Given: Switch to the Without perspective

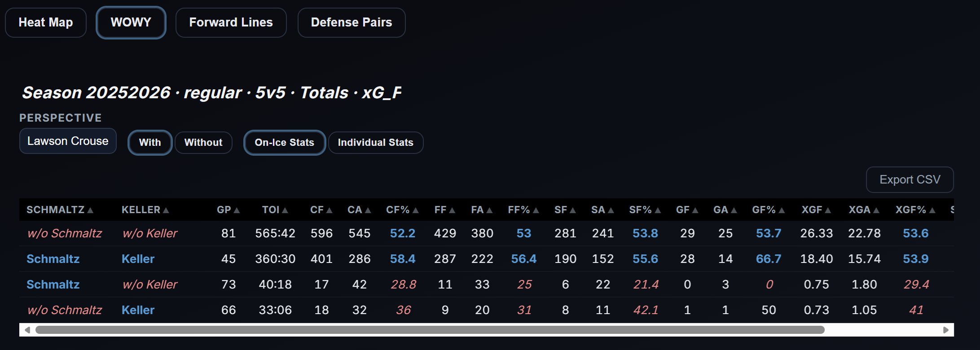Looking at the screenshot, I should tap(203, 143).
